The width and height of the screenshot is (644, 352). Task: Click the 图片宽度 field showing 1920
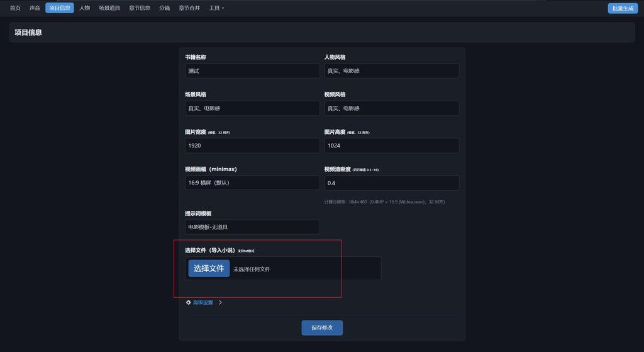tap(252, 145)
